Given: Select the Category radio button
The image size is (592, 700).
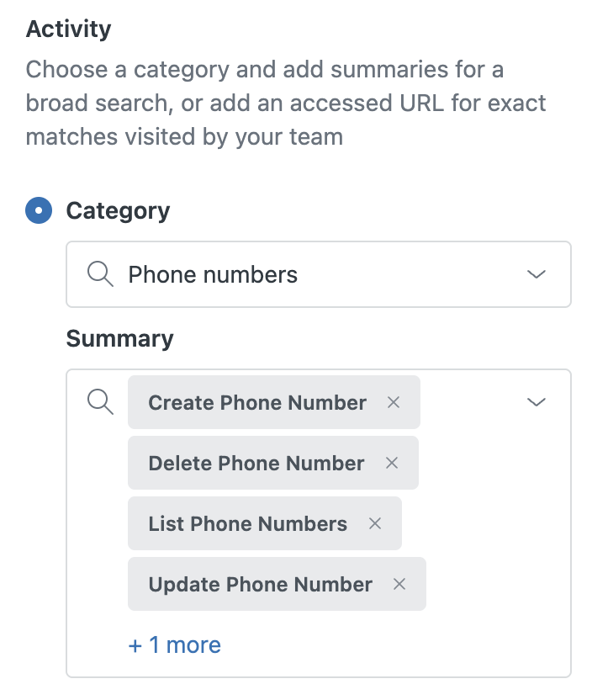Looking at the screenshot, I should point(39,210).
